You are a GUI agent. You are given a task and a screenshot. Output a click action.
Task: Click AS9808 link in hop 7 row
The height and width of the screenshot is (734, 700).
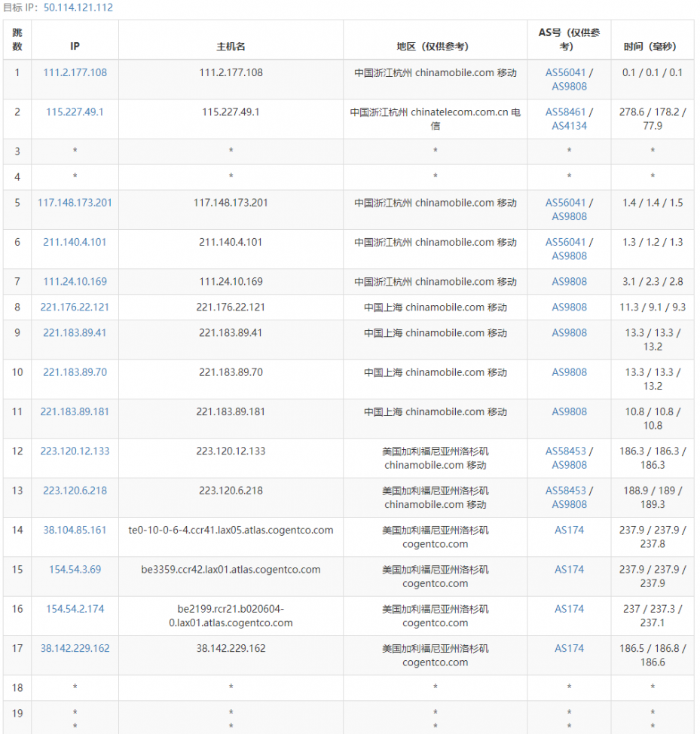coord(569,281)
